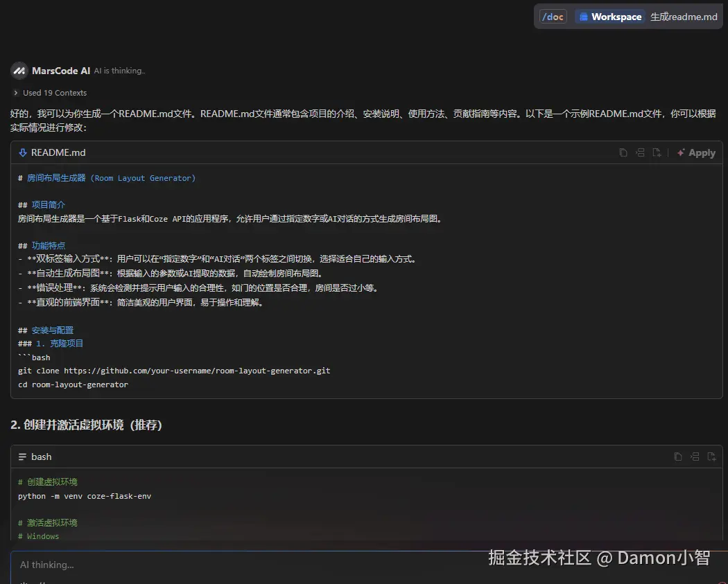
Task: Click the '## 安装与配置' heading line
Action: pos(46,330)
